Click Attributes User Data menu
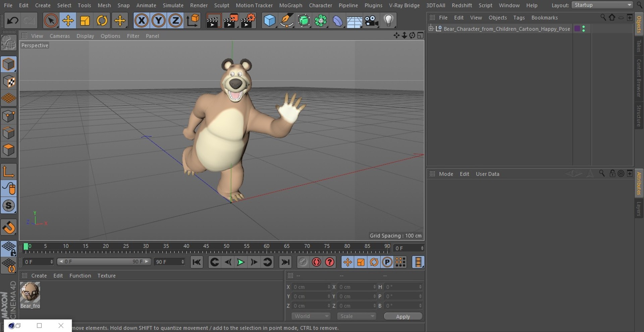The height and width of the screenshot is (332, 644). [487, 174]
